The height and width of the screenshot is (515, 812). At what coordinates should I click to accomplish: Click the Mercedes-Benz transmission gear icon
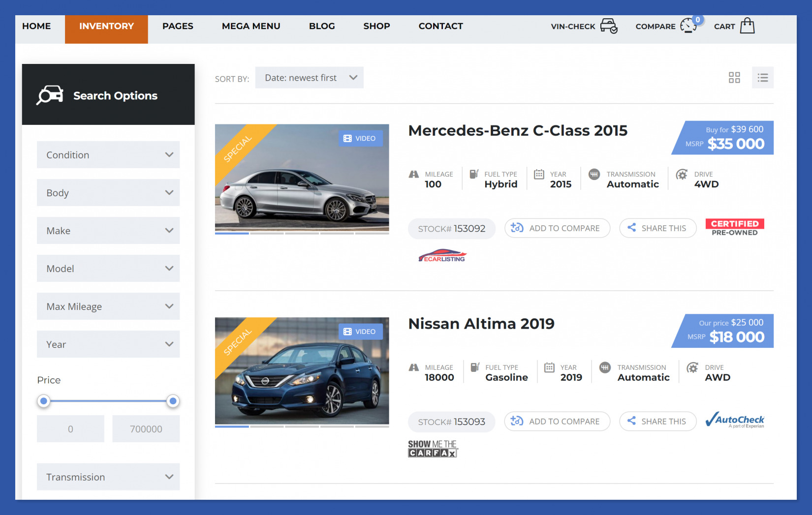point(594,174)
